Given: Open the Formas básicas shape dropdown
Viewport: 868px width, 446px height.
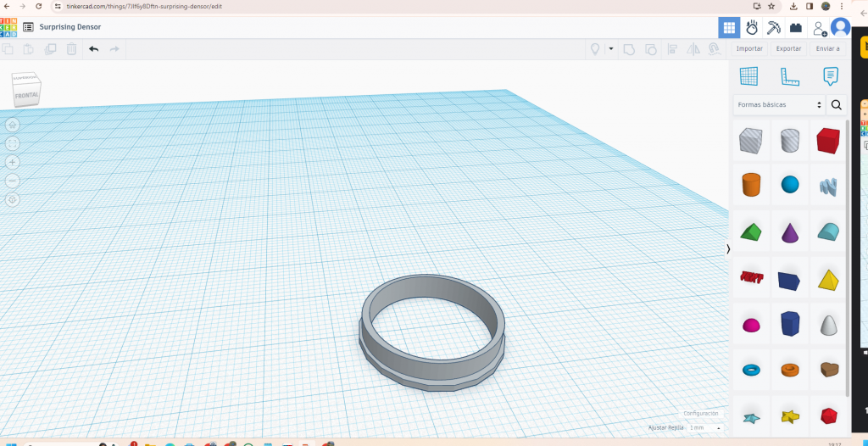Looking at the screenshot, I should 779,105.
